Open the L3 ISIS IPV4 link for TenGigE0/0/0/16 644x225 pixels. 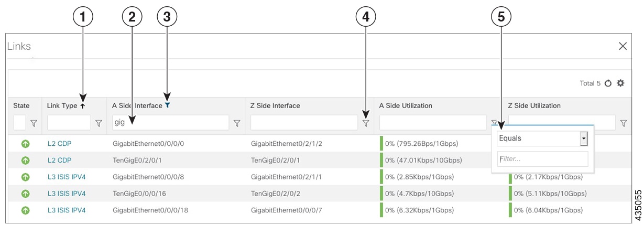[x=67, y=194]
